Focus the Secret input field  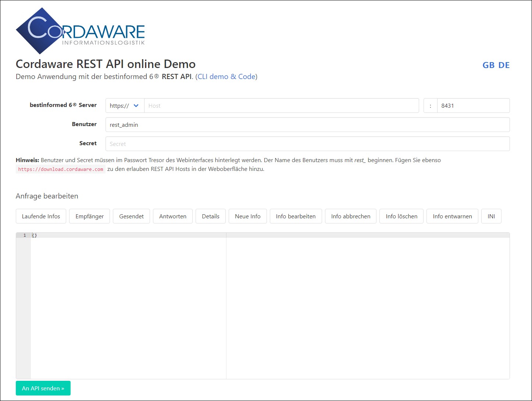pyautogui.click(x=307, y=144)
